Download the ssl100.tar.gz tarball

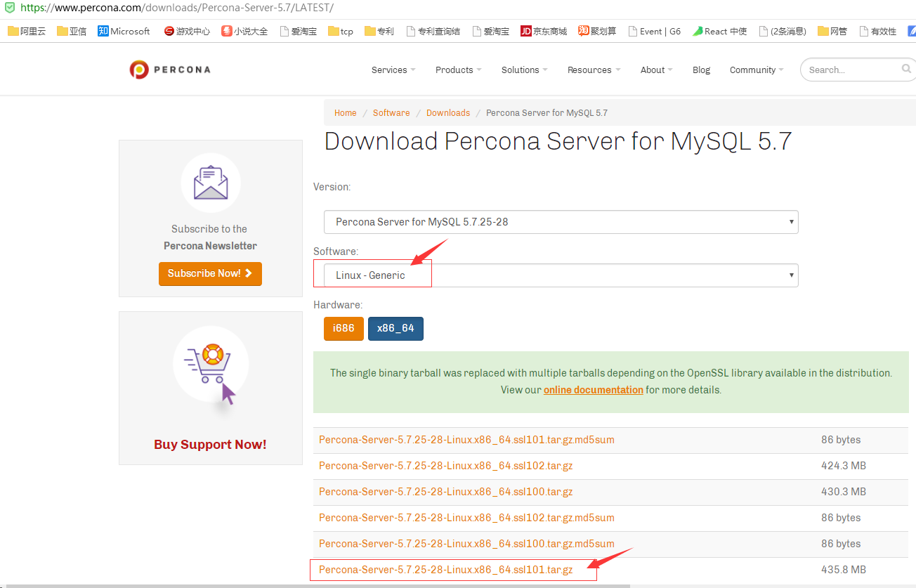pos(445,492)
